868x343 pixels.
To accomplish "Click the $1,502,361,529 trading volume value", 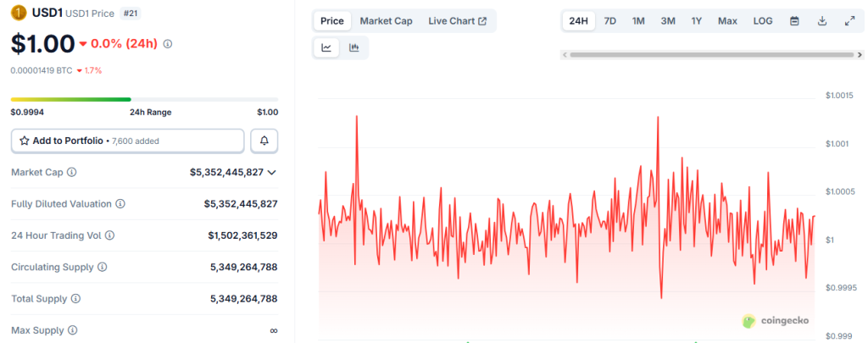I will coord(242,235).
